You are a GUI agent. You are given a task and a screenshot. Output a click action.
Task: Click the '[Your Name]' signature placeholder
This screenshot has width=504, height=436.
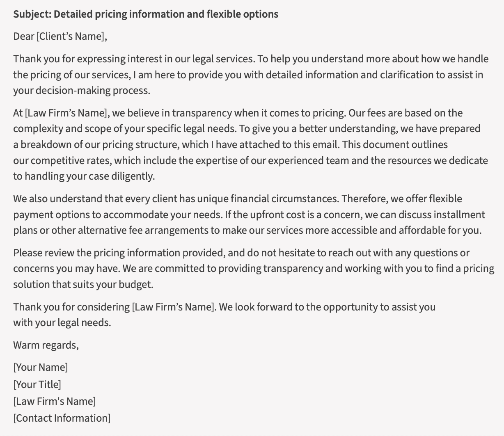[41, 368]
